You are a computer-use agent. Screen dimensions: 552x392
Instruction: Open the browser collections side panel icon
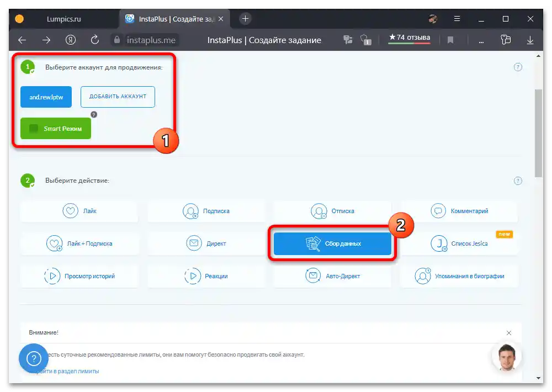pos(506,40)
